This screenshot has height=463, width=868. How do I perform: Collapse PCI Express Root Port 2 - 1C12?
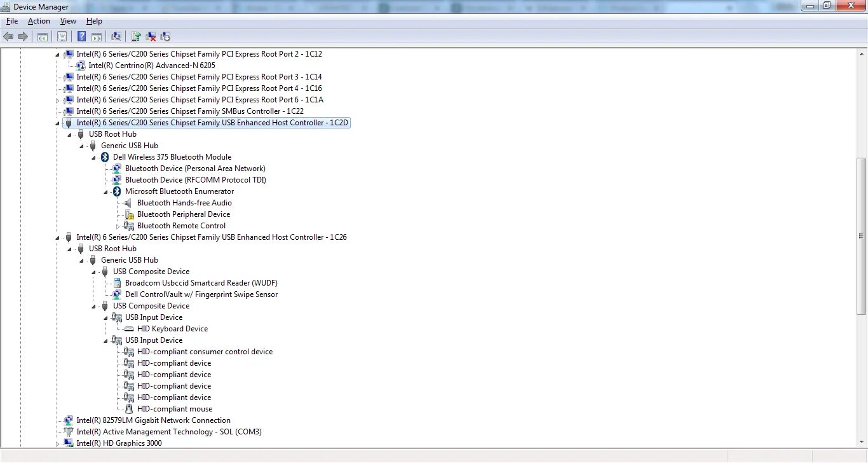[x=57, y=55]
